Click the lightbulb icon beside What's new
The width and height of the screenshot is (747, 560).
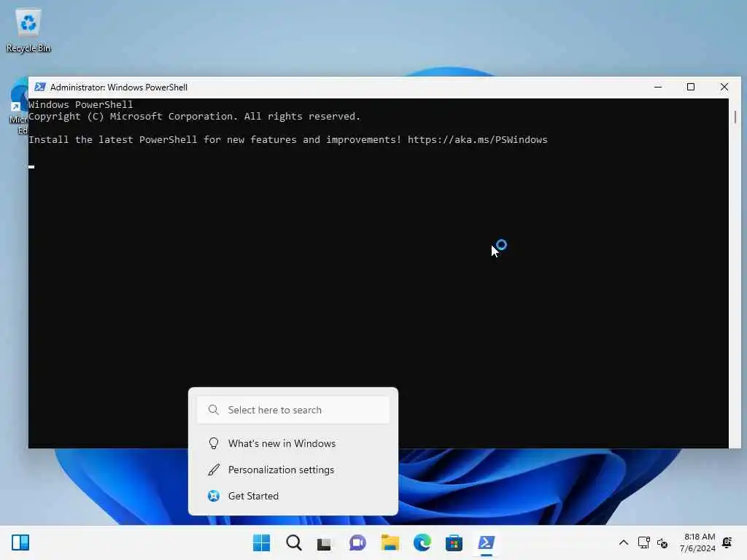(x=214, y=443)
